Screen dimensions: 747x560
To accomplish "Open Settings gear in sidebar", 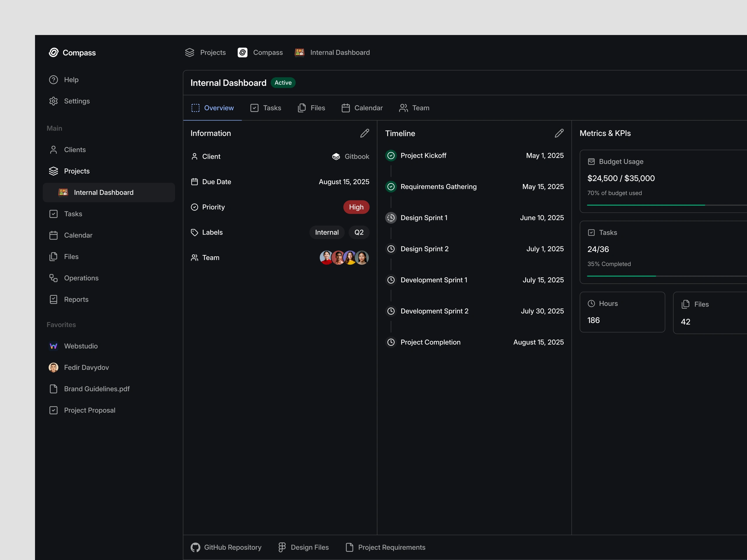I will pyautogui.click(x=53, y=101).
